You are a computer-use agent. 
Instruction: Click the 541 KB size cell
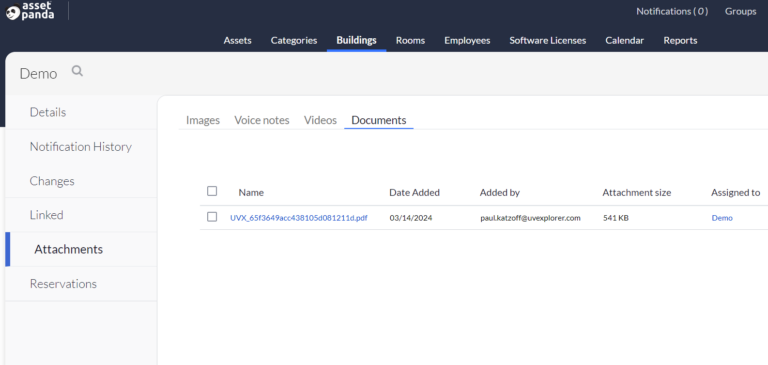(616, 218)
